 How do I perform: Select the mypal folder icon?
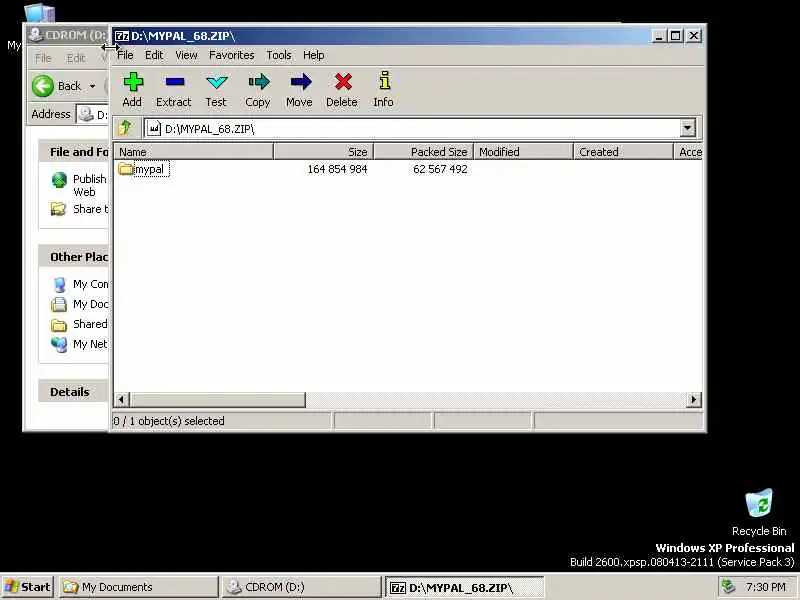(x=126, y=169)
